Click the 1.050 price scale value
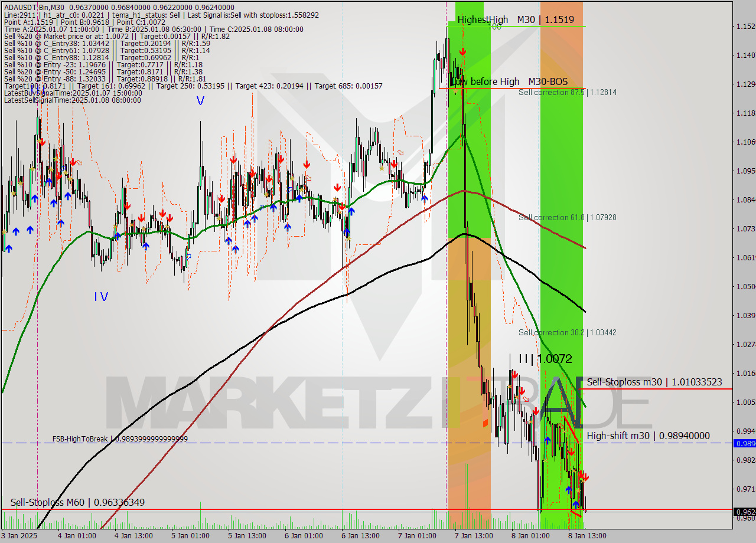 (x=745, y=287)
